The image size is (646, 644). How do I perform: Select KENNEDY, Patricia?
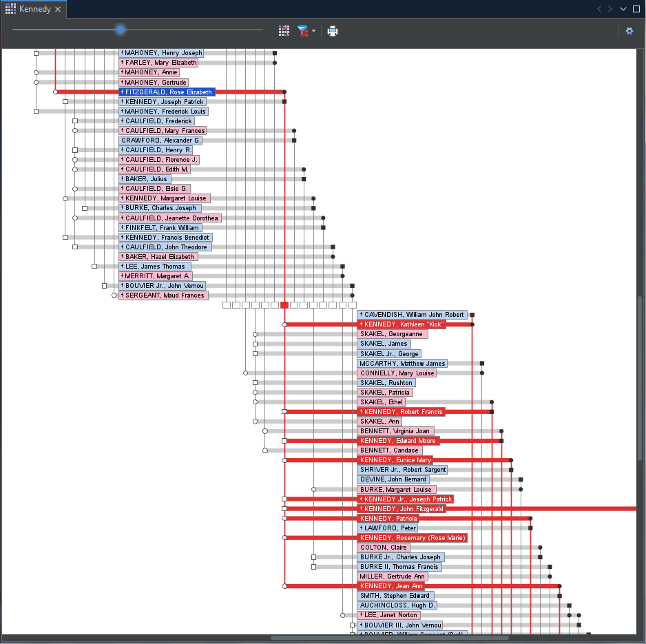[388, 519]
